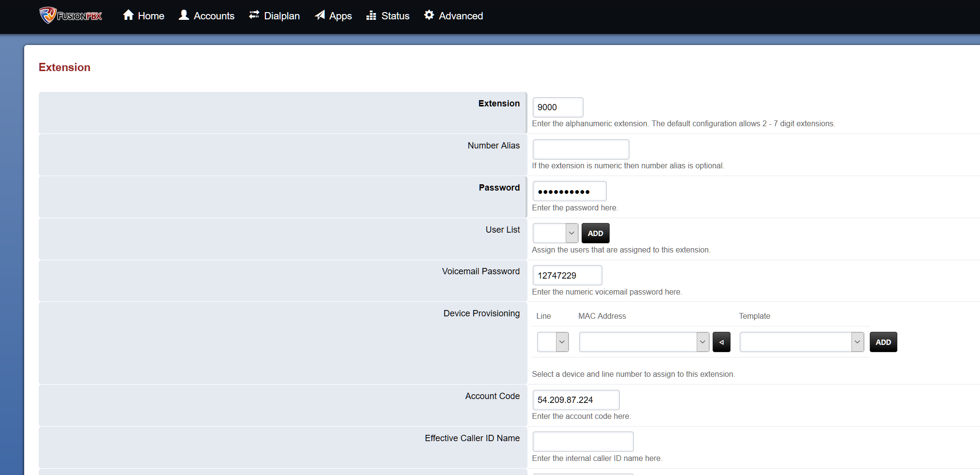980x475 pixels.
Task: Click the Home house icon
Action: click(128, 15)
